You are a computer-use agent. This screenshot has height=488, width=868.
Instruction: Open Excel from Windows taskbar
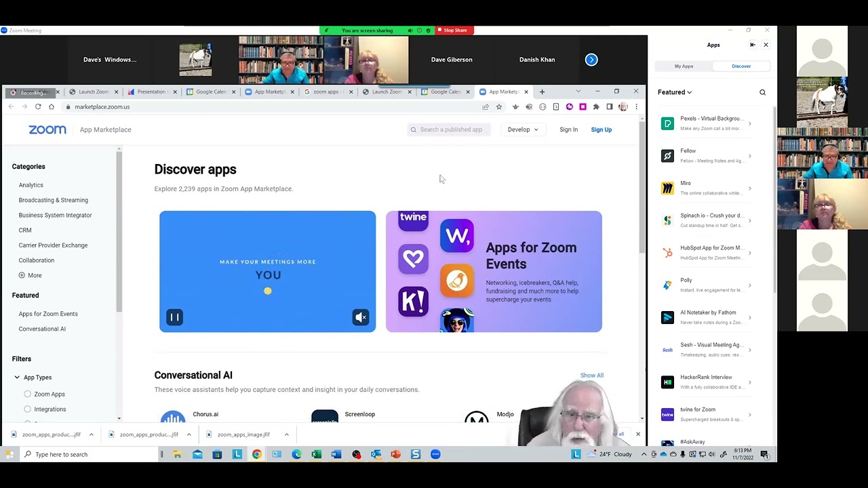tap(317, 454)
